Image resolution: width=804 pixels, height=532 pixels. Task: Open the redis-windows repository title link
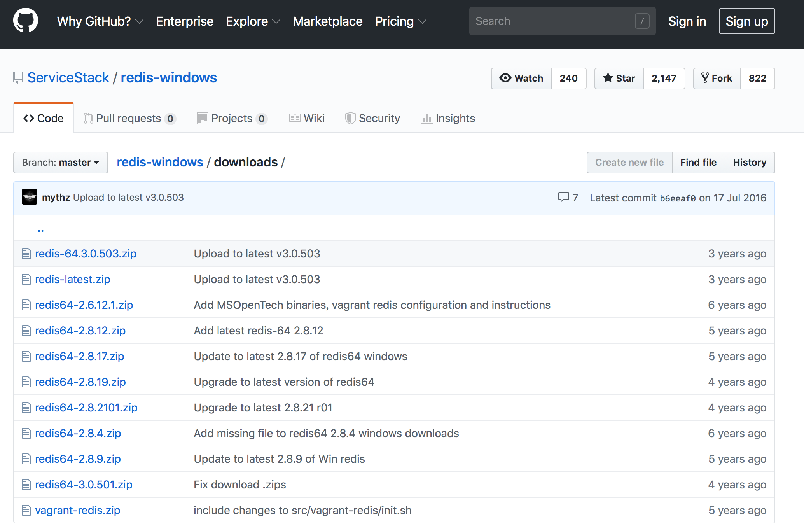click(169, 78)
